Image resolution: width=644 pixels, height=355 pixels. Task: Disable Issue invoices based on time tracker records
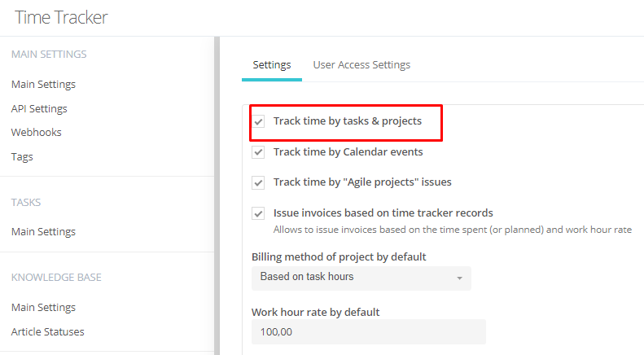[258, 213]
